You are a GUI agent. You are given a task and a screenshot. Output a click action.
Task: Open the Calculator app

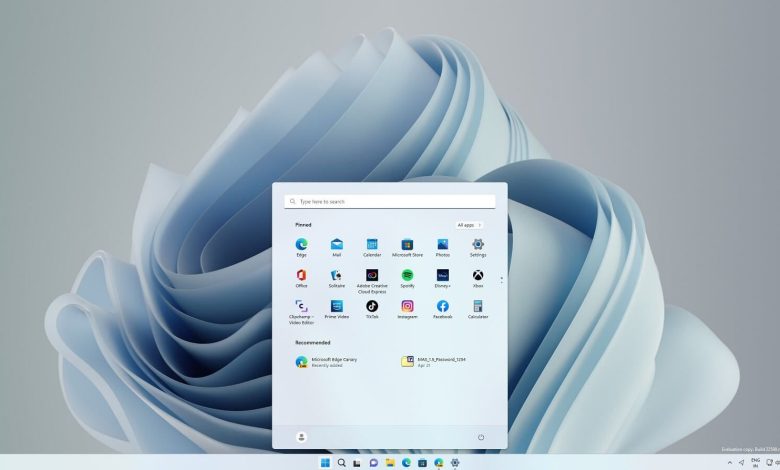tap(478, 309)
